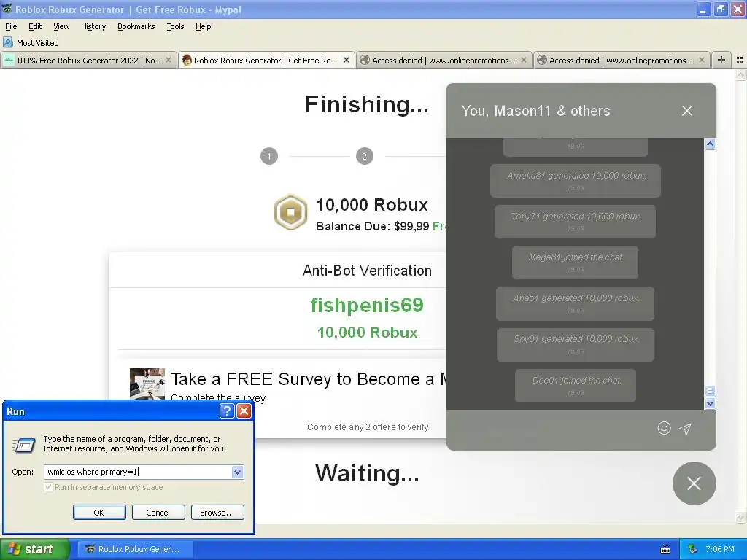Minimize the Mypal browser window
Screen dimensions: 747x560
point(703,9)
